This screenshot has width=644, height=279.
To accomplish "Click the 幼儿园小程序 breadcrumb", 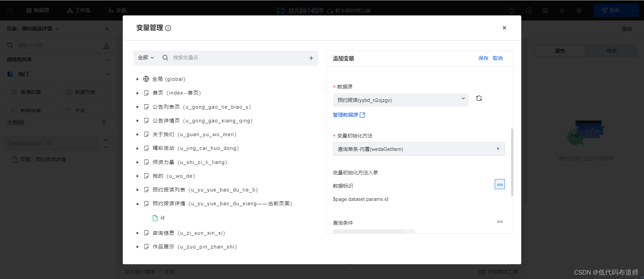I will (x=140, y=272).
